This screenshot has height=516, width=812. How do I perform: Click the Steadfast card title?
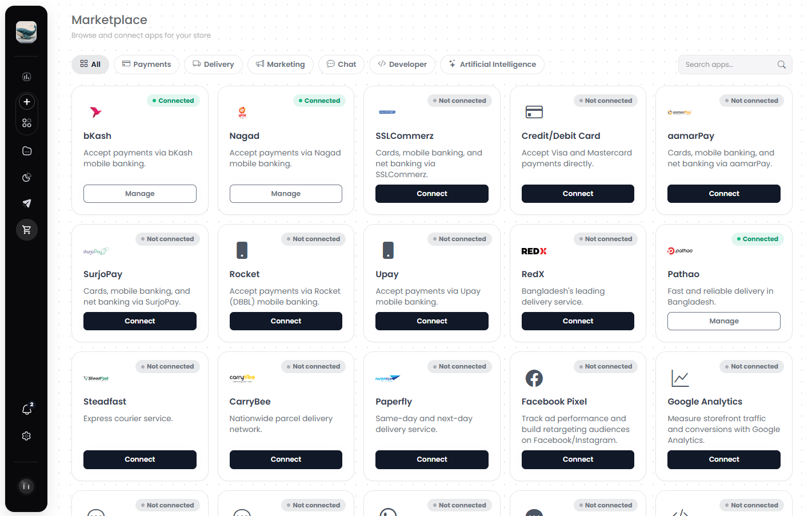(105, 402)
